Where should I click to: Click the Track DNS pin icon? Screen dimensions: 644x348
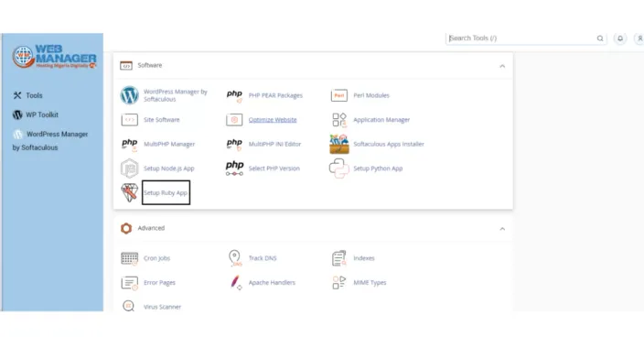234,258
